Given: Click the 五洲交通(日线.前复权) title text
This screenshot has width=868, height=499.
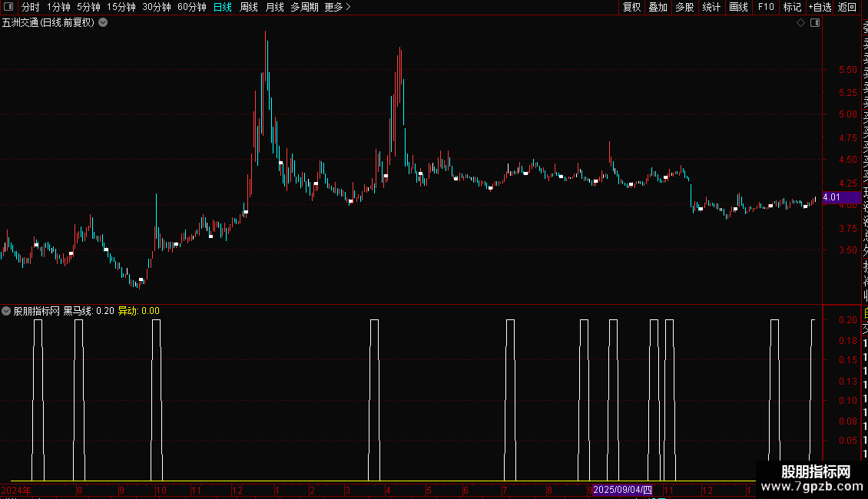Looking at the screenshot, I should click(x=48, y=23).
